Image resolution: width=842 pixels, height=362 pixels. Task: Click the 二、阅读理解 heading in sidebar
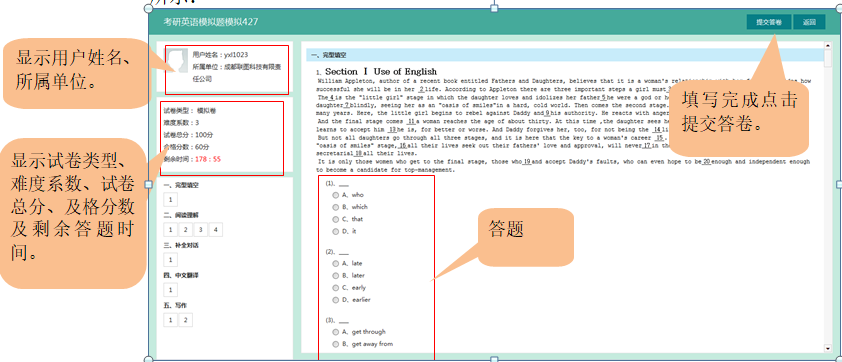click(181, 215)
